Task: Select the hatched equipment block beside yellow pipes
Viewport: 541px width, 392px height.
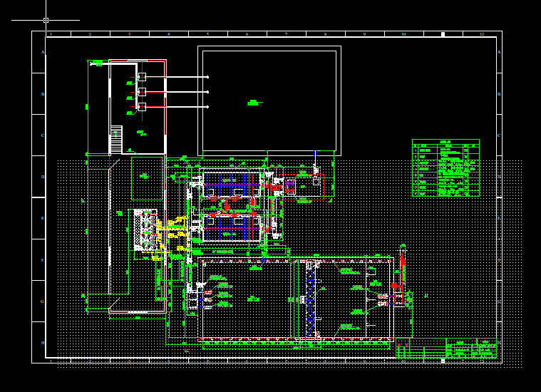Action: coord(145,229)
